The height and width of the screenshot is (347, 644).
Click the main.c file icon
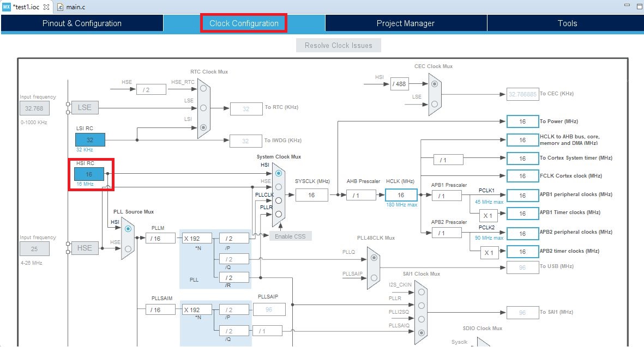pyautogui.click(x=61, y=7)
